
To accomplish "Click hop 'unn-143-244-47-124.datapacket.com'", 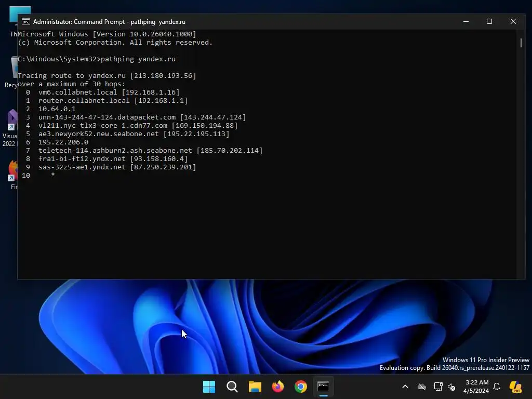I will (x=107, y=117).
